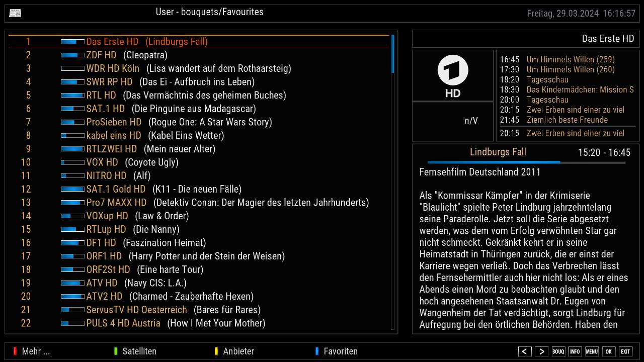Switch to Favoriten view
Viewport: 644px width, 362px height.
pos(340,351)
